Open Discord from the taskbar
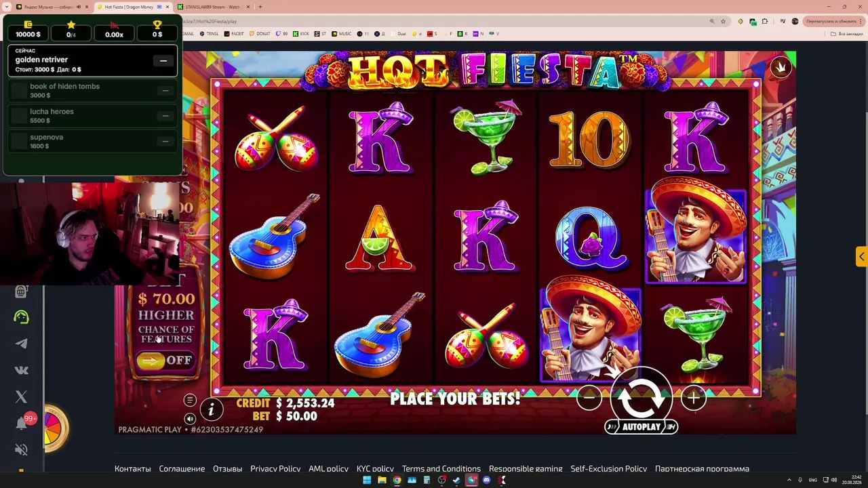 point(486,480)
